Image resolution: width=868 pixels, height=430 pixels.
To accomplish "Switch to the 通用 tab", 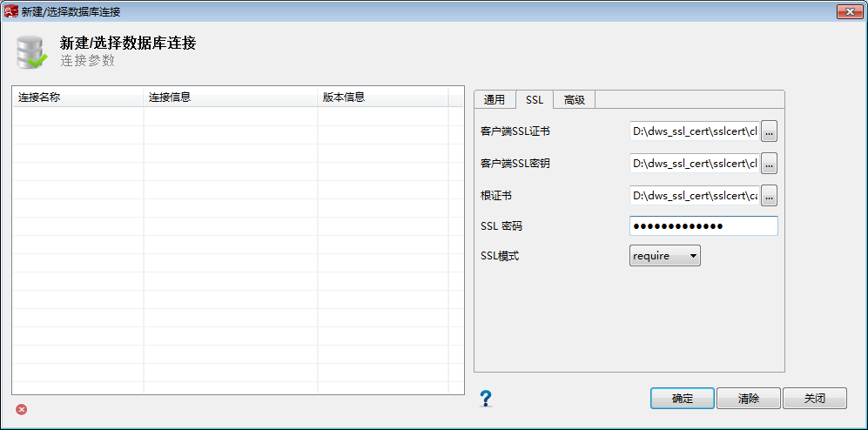I will (495, 99).
